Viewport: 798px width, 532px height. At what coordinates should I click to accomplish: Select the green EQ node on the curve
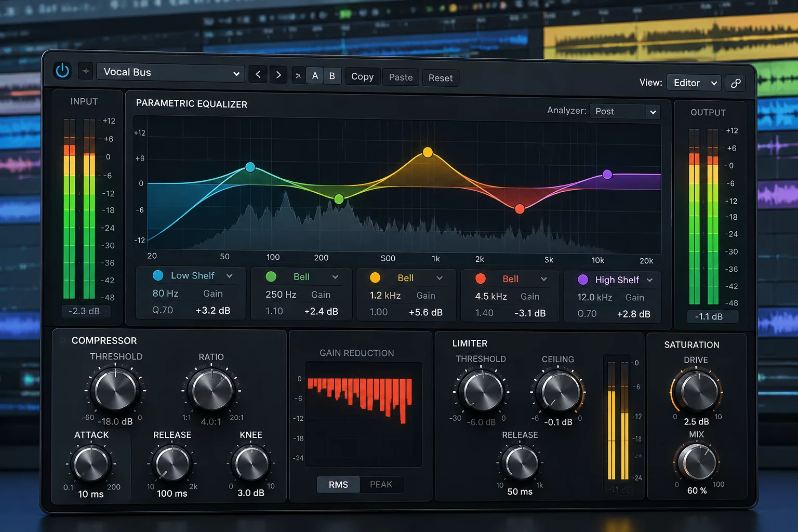pyautogui.click(x=339, y=199)
